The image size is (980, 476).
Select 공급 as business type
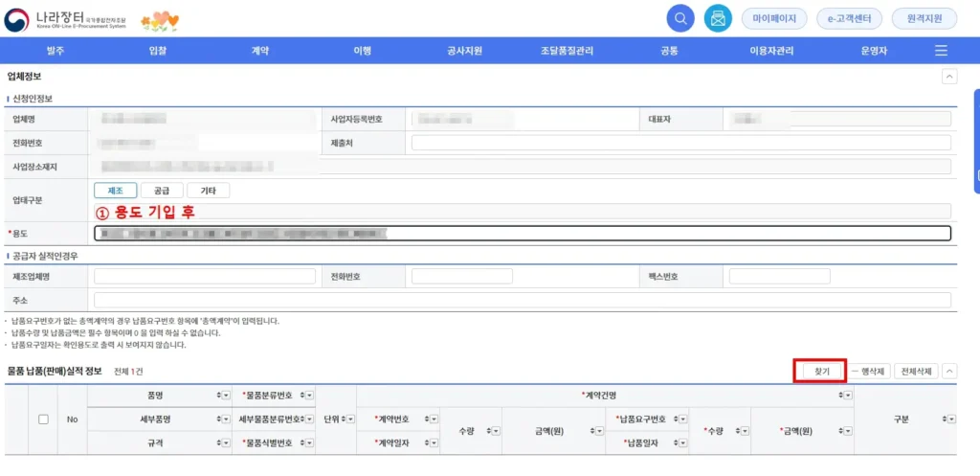point(161,191)
